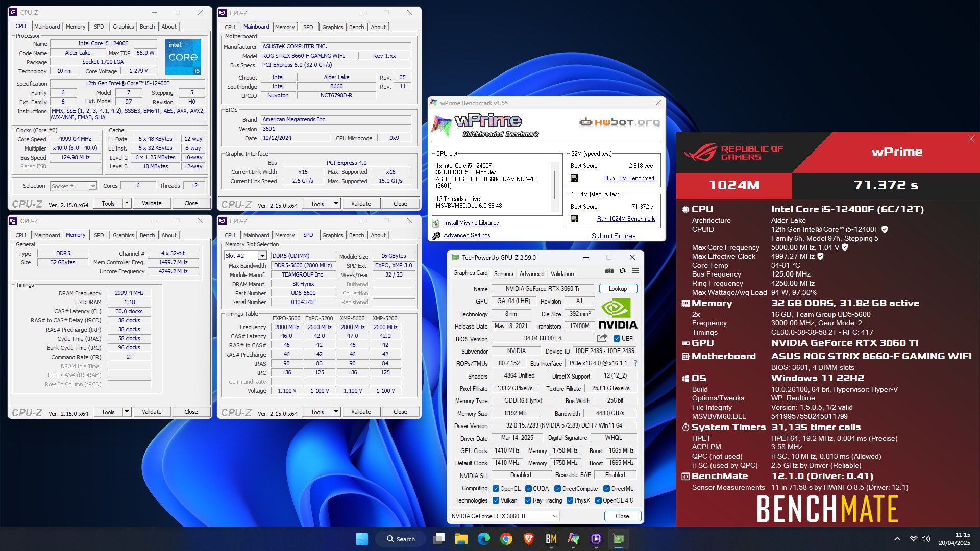This screenshot has height=551, width=980.
Task: Click the HWBOT.org logo in wPrime
Action: tap(619, 122)
